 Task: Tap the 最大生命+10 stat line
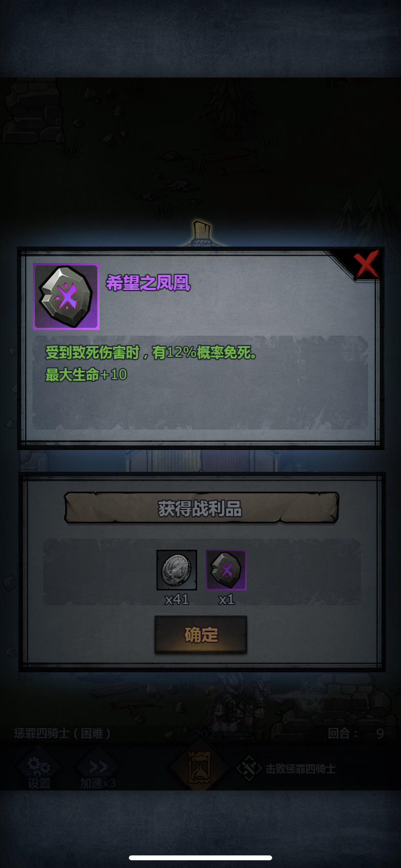pyautogui.click(x=86, y=374)
